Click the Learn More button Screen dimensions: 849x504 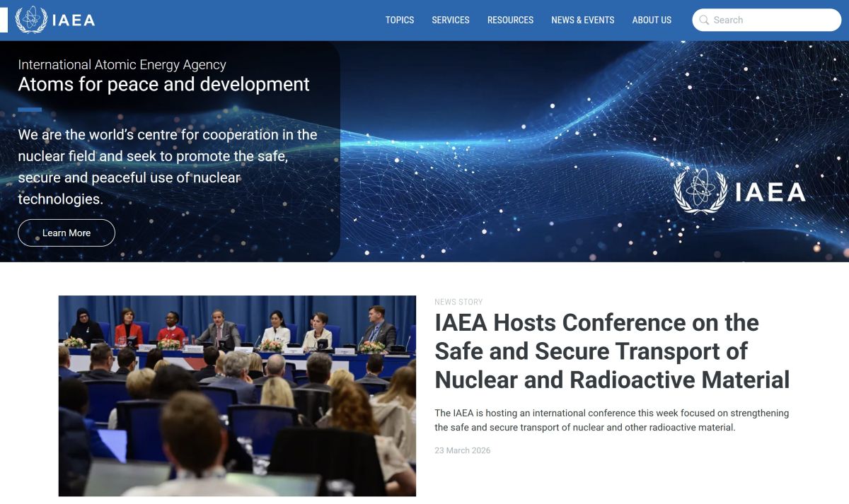pos(67,233)
